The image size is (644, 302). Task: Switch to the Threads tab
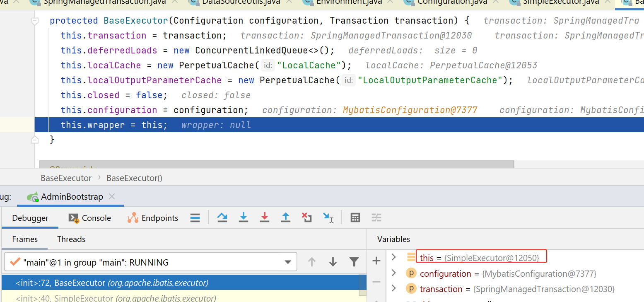(71, 239)
